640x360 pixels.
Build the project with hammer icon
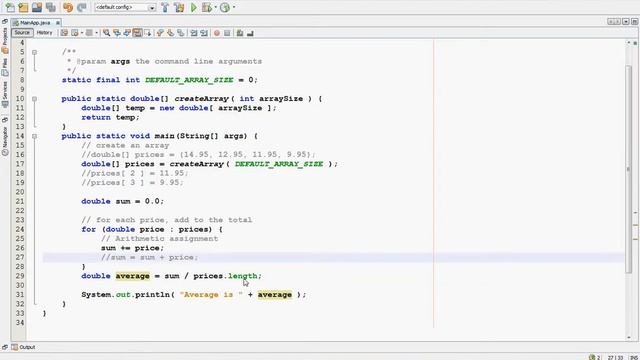(x=165, y=7)
